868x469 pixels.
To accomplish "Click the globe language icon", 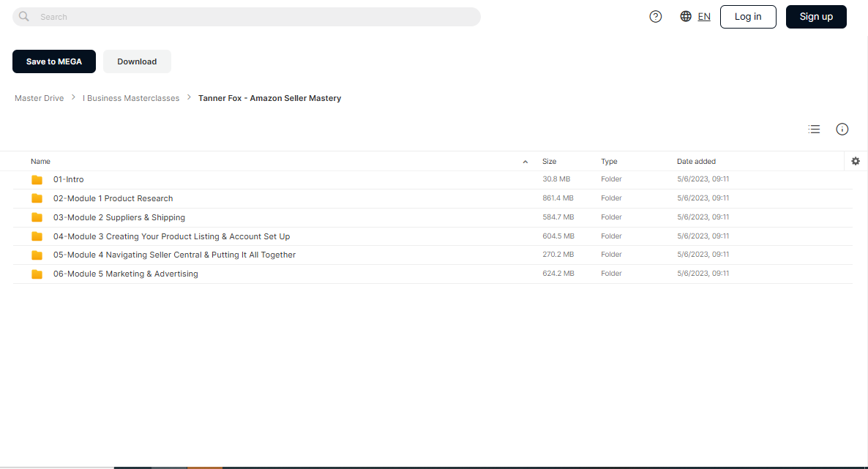I will click(x=685, y=17).
